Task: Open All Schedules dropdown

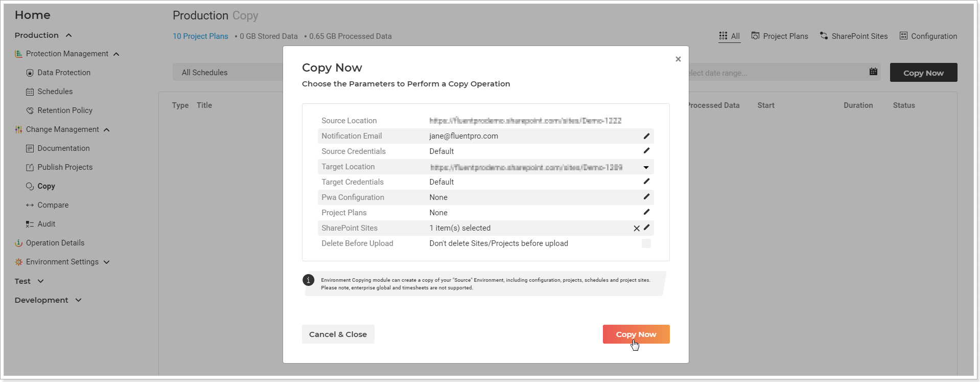Action: pos(227,73)
